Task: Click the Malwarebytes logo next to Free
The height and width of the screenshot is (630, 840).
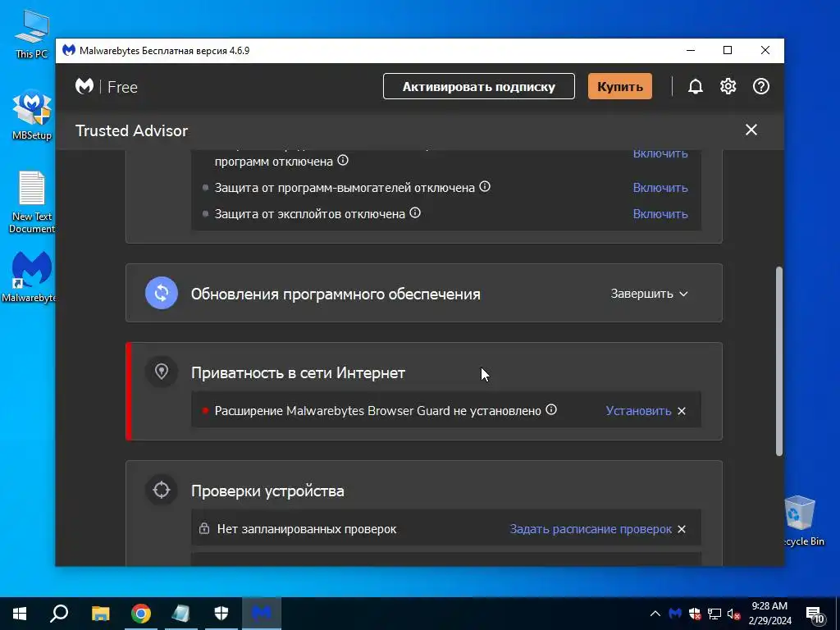Action: tap(84, 86)
